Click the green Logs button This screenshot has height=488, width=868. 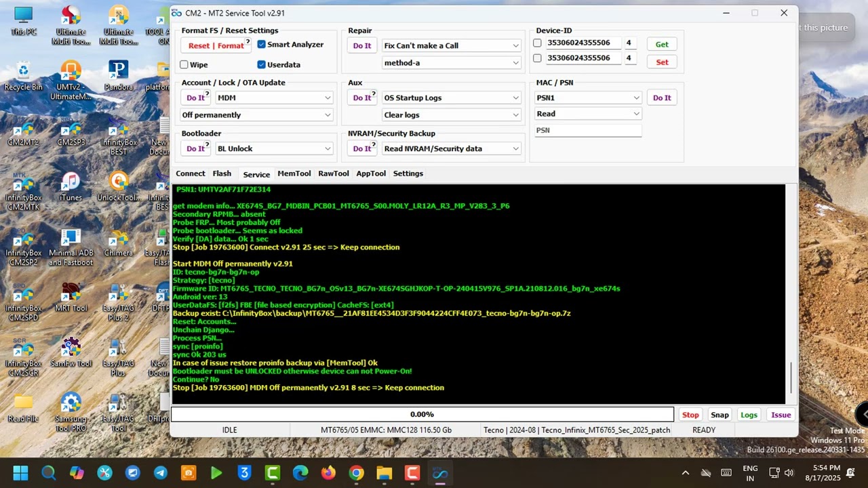(749, 415)
